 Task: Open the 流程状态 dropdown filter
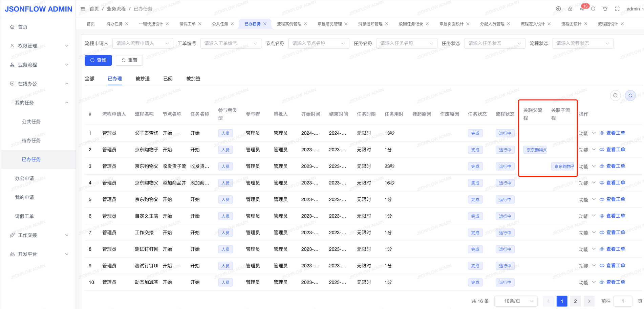click(x=582, y=43)
